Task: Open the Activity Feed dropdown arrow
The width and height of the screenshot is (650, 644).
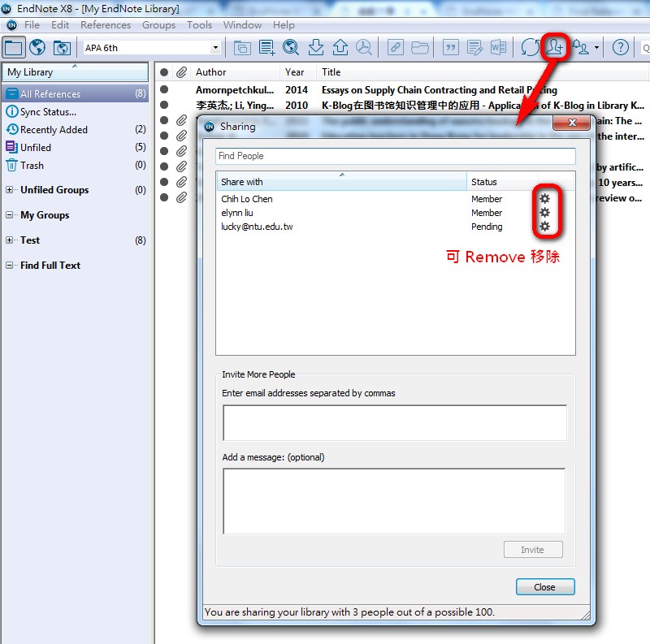Action: 597,48
